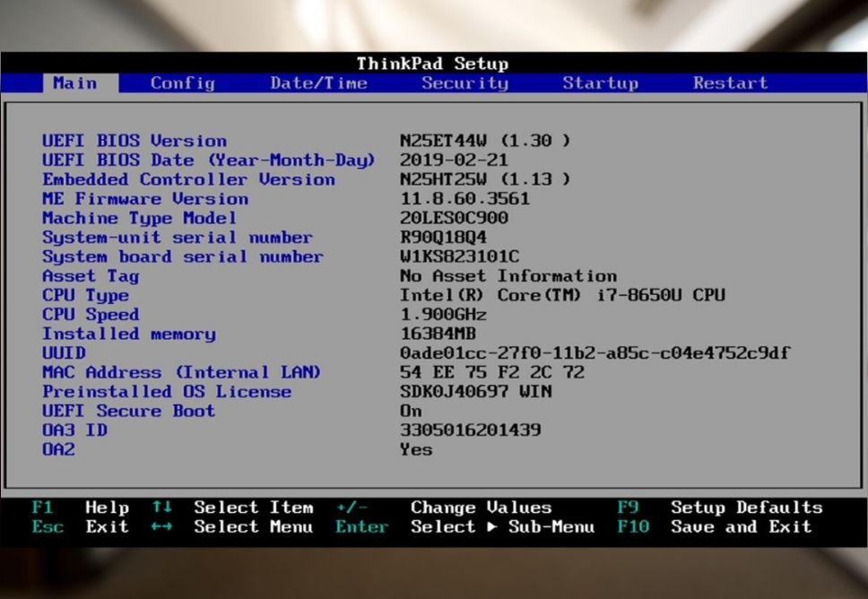
Task: Open the Date/Time tab
Action: click(318, 83)
